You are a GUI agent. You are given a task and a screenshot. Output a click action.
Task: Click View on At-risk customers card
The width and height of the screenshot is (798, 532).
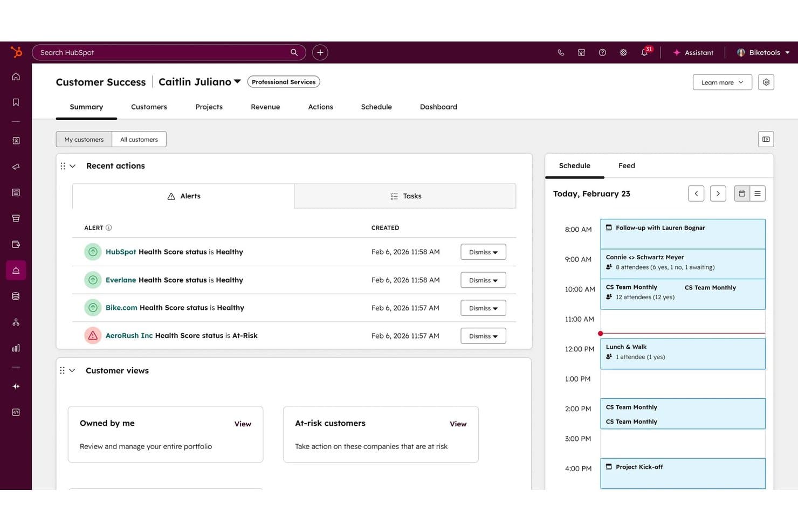click(x=458, y=424)
